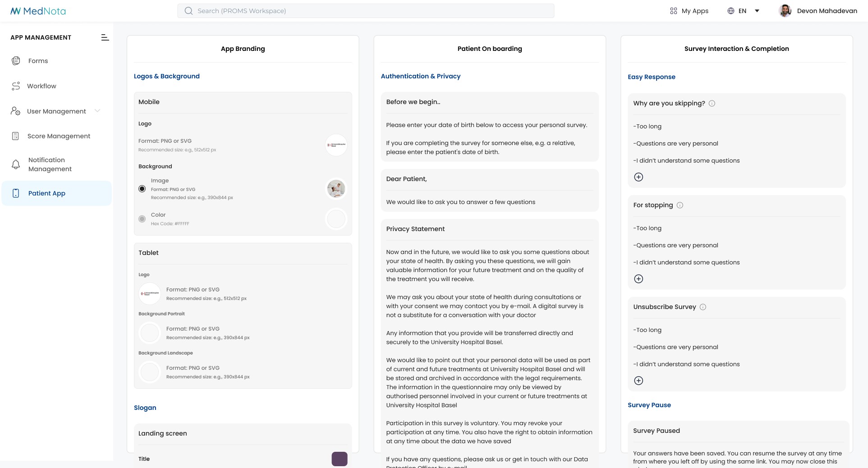Image resolution: width=868 pixels, height=468 pixels.
Task: Click -Questions are very personal under For stopping
Action: coord(676,245)
